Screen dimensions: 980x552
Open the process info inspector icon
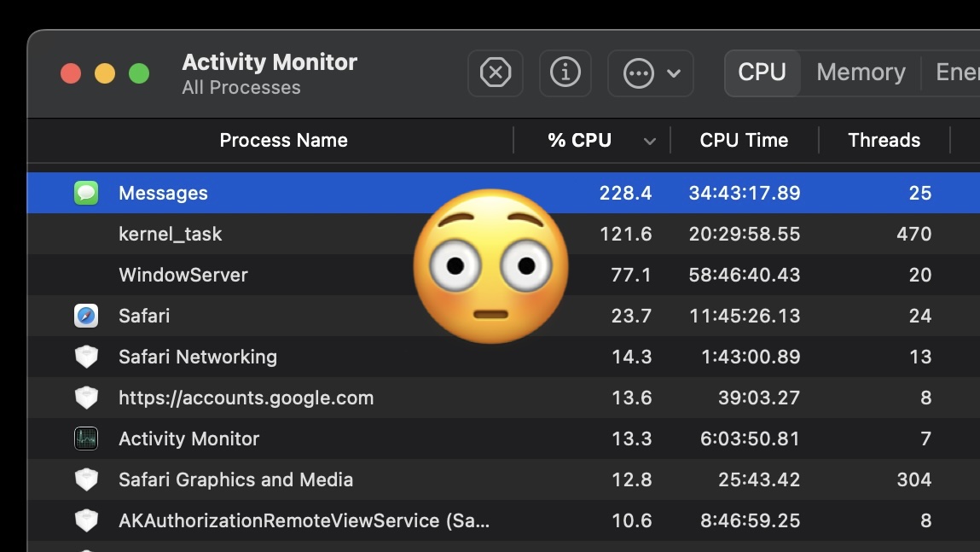pyautogui.click(x=565, y=73)
